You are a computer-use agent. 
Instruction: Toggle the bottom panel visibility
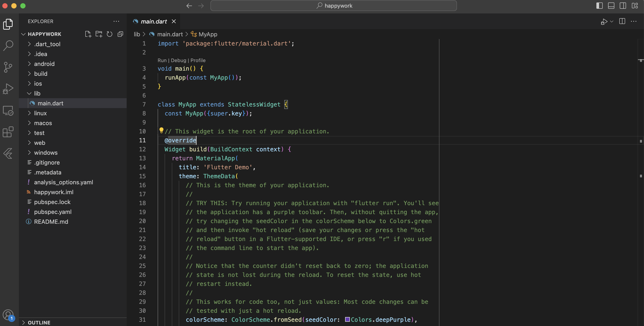pyautogui.click(x=611, y=5)
